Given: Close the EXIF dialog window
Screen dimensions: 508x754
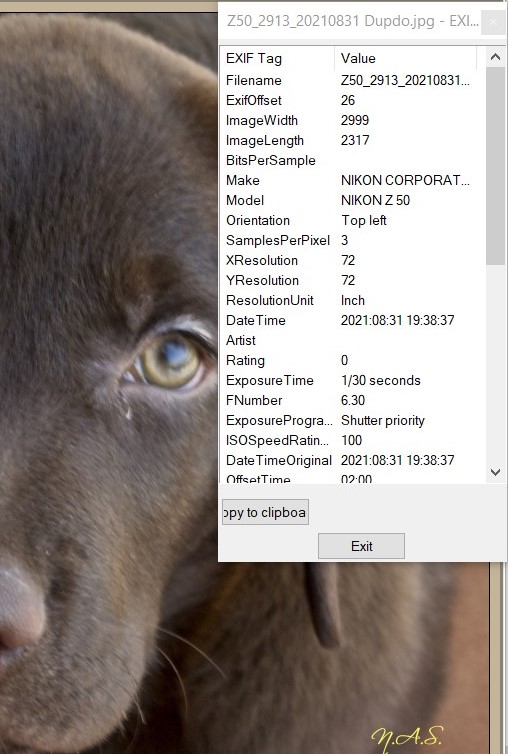Looking at the screenshot, I should tap(493, 22).
